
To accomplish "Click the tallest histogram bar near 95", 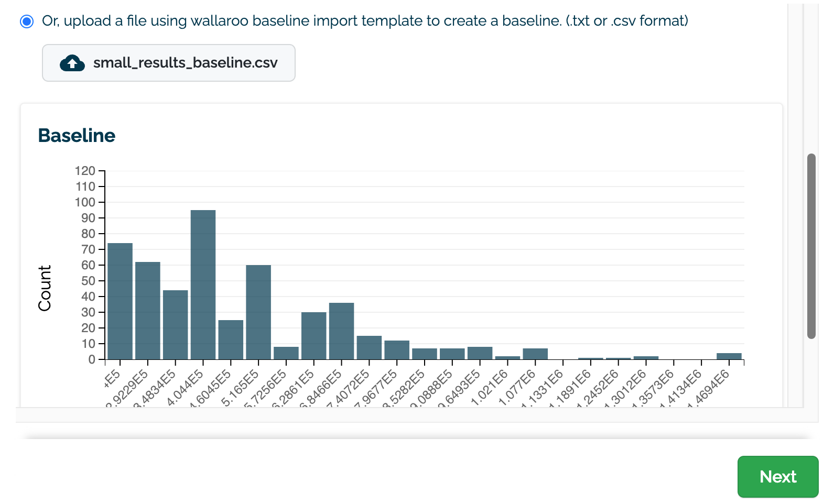I will click(203, 284).
